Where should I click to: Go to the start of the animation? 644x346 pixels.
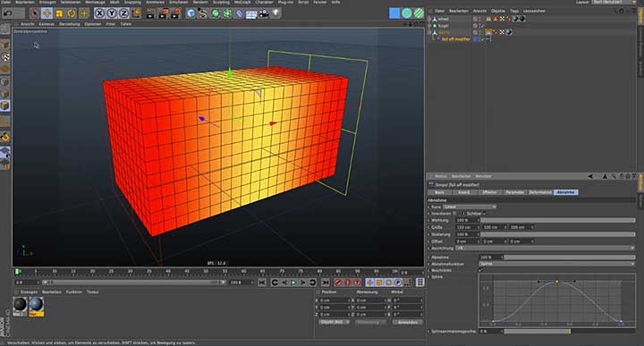click(261, 283)
